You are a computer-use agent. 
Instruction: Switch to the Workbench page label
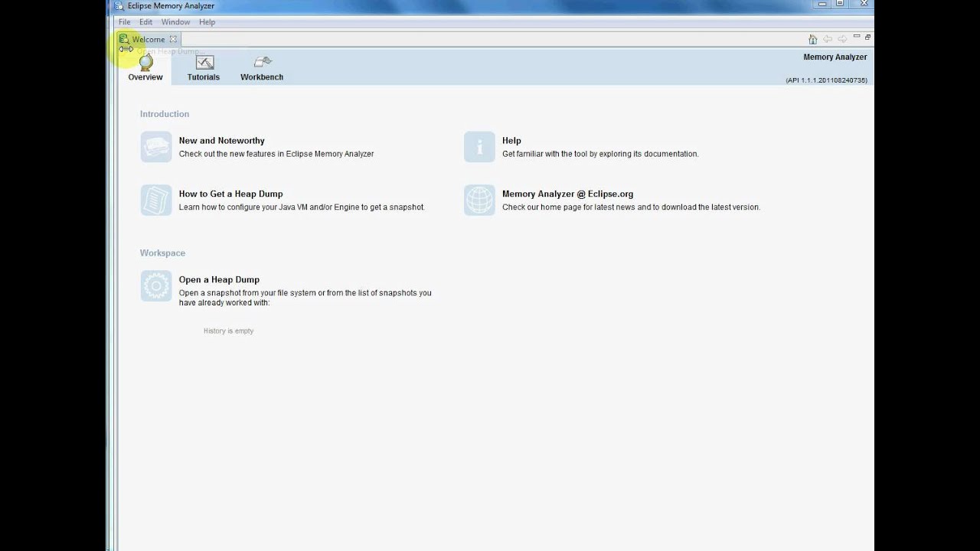[x=262, y=77]
